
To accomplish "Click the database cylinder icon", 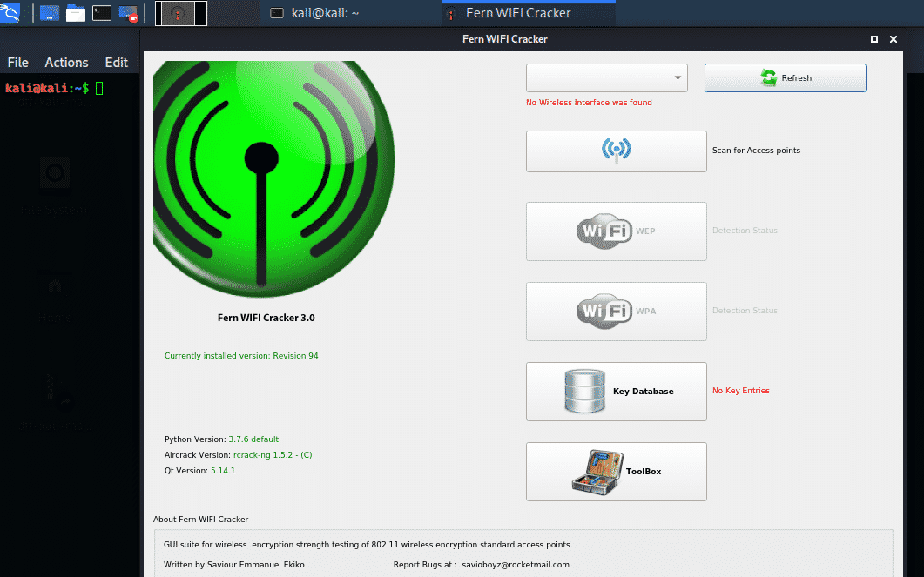I will 584,391.
